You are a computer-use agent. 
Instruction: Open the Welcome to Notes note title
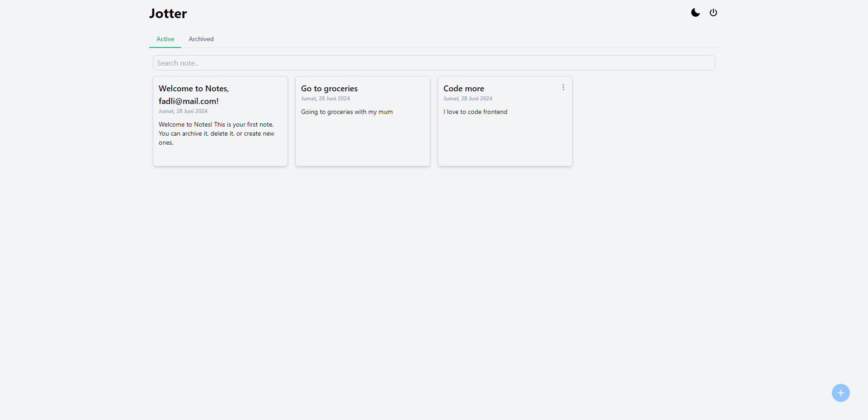pos(193,95)
